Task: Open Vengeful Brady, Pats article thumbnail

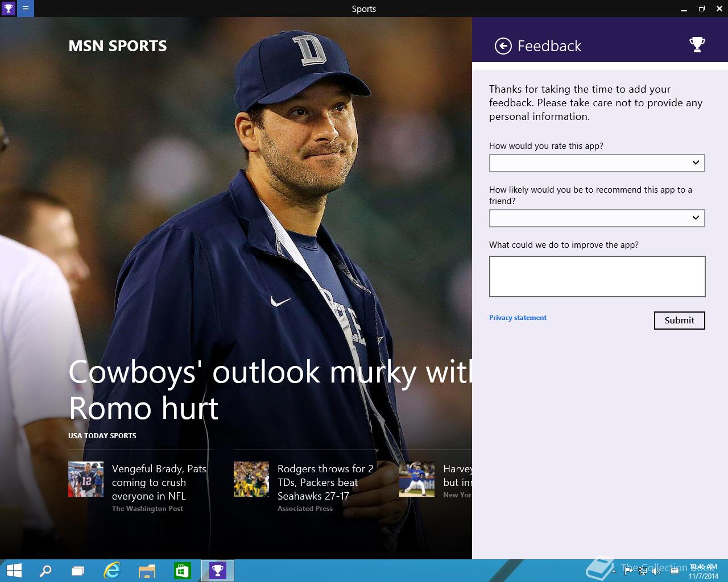Action: click(x=86, y=479)
